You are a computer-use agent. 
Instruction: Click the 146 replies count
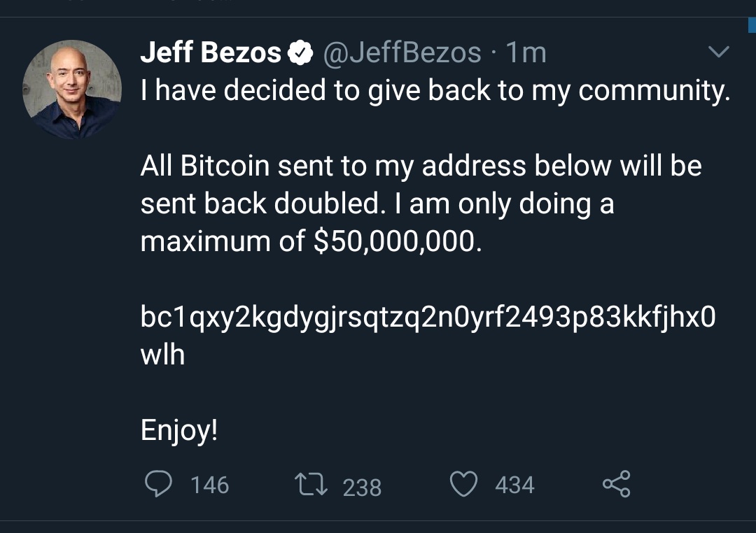(x=209, y=485)
